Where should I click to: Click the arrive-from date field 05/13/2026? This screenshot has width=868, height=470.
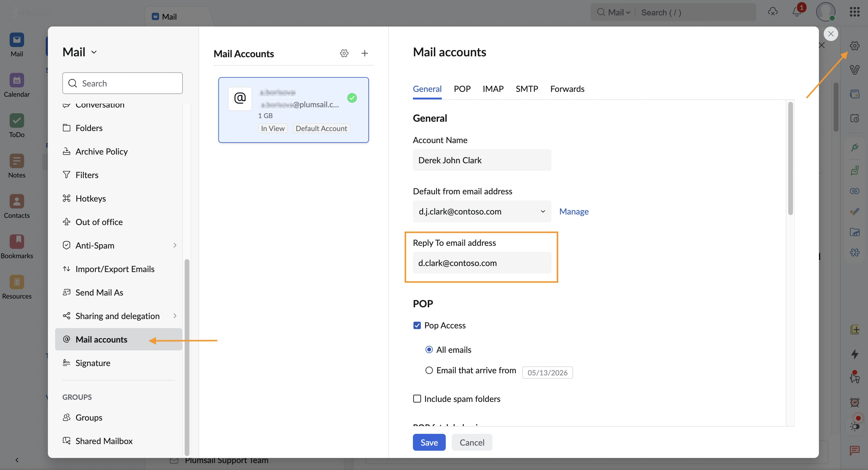coord(547,373)
